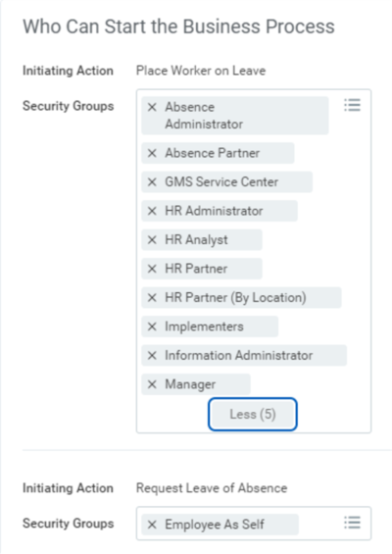
Task: Remove Absence Partner from security groups
Action: (152, 153)
